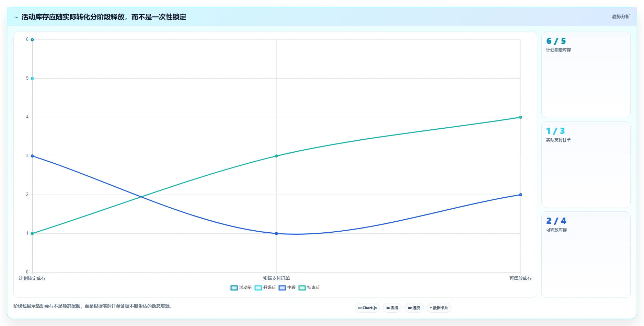This screenshot has height=326, width=644.
Task: Click the 计划锁定库存 x-axis label
Action: 32,278
